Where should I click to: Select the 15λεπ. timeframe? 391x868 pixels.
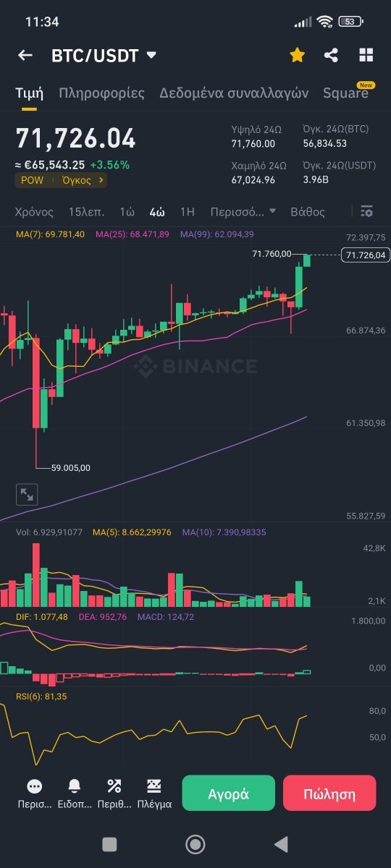[86, 212]
